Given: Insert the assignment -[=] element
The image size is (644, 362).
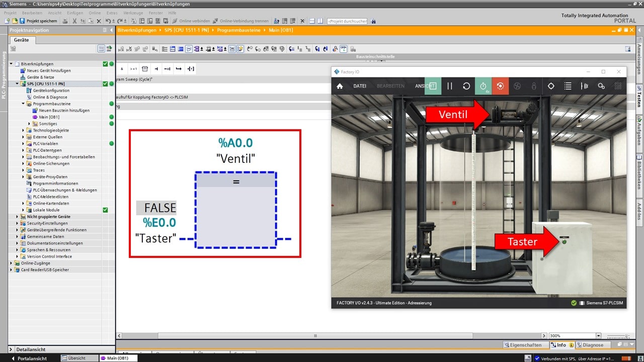Looking at the screenshot, I should click(191, 68).
